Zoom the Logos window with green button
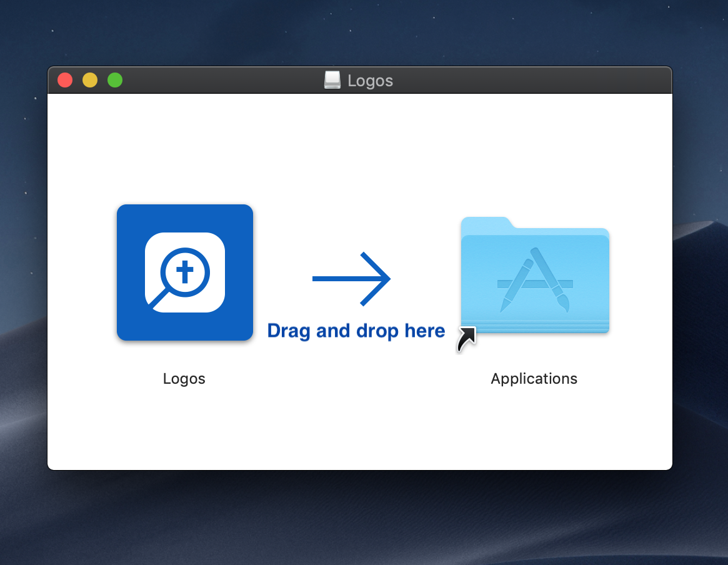 [115, 80]
